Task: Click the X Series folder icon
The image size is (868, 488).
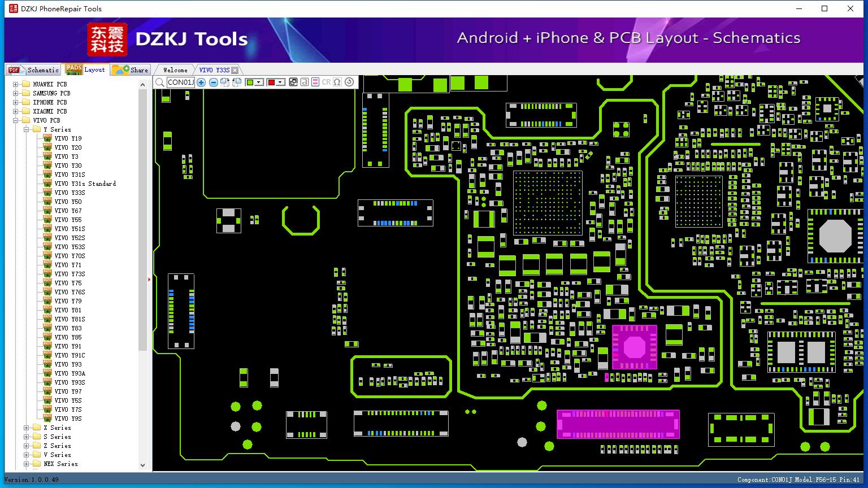Action: click(x=37, y=428)
